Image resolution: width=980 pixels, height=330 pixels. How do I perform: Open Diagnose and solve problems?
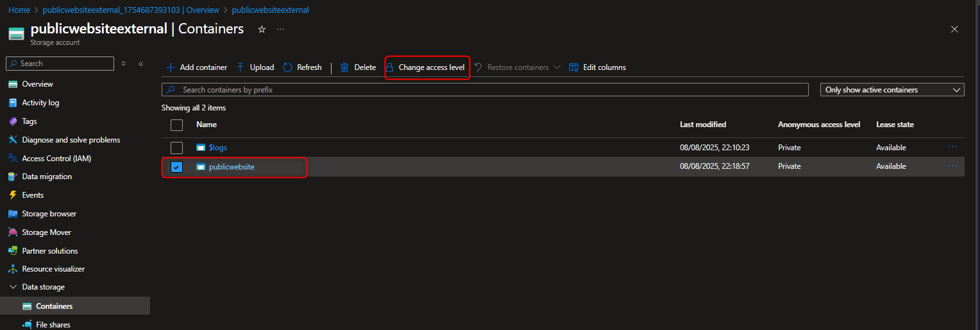(71, 140)
